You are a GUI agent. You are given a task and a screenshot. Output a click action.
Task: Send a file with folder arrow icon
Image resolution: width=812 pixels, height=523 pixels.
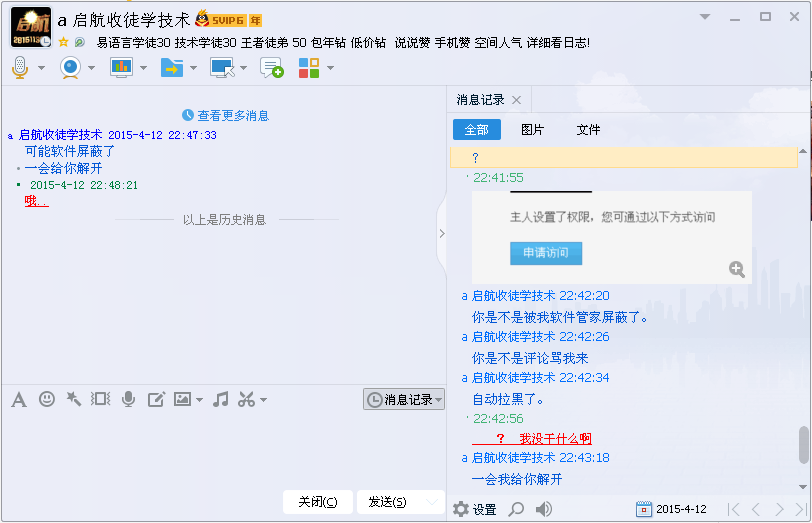(172, 68)
